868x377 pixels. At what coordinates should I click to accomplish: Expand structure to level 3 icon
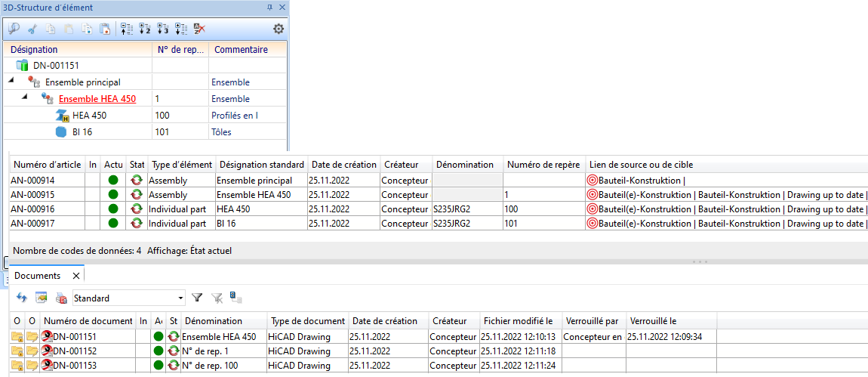[163, 29]
